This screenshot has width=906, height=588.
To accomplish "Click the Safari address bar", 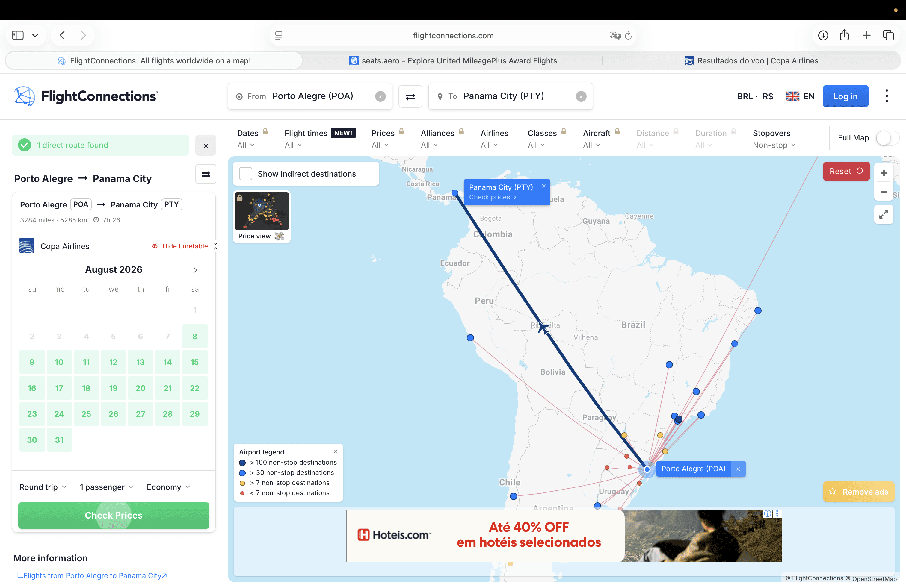I will [x=453, y=35].
